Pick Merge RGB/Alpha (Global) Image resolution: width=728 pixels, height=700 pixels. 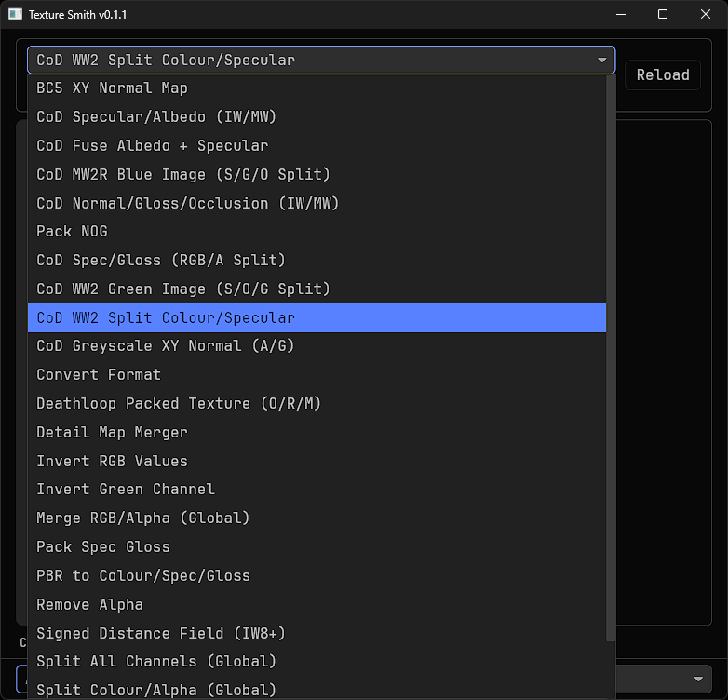pos(317,518)
